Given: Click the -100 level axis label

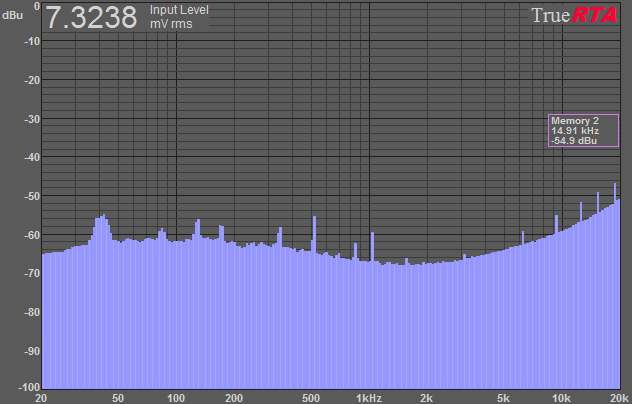Looking at the screenshot, I should 27,387.
